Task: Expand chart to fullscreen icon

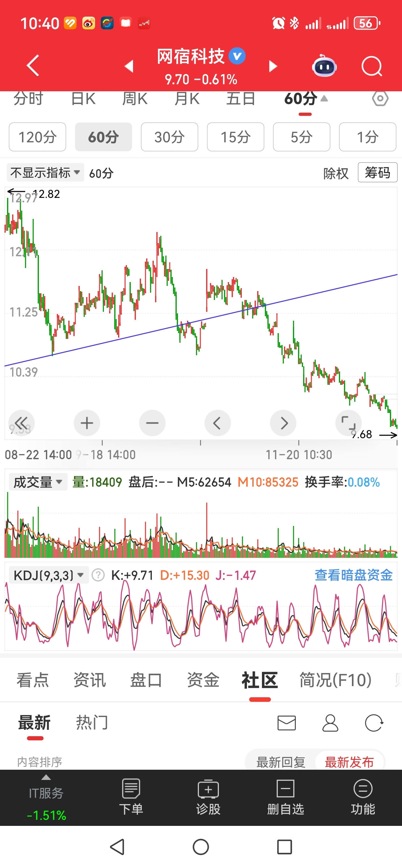Action: (x=348, y=423)
